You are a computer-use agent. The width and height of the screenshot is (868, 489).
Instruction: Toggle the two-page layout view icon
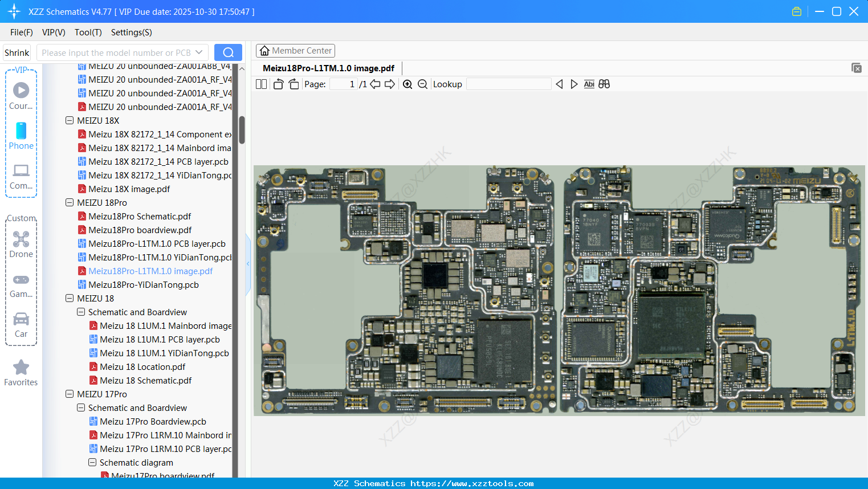(261, 84)
